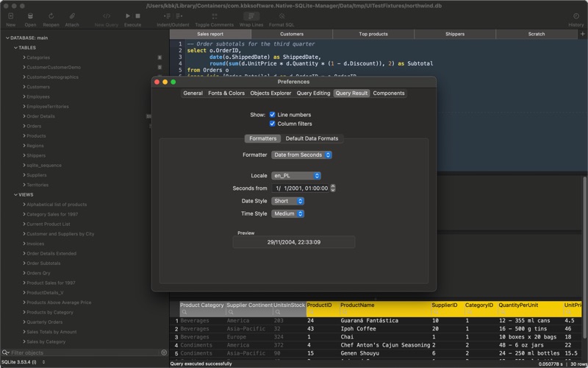Image resolution: width=588 pixels, height=368 pixels.
Task: Click the Filter objects search field
Action: [85, 353]
